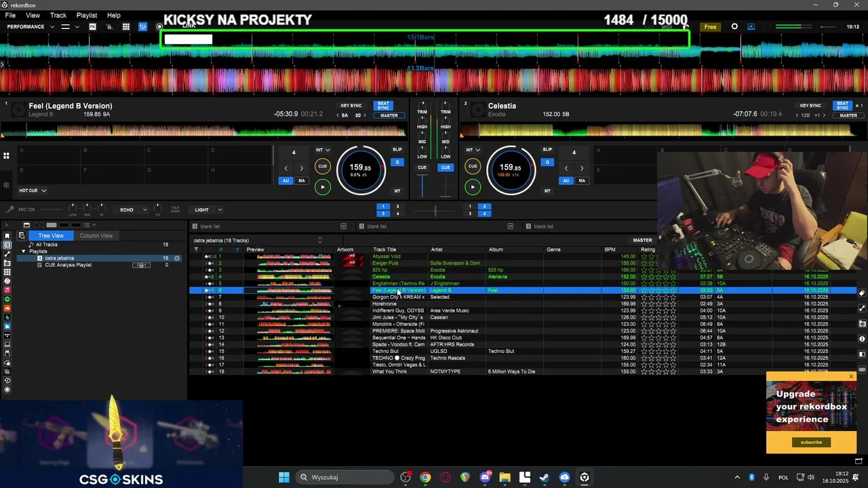
Task: Open TIDAL icon in sidebar
Action: 7,335
